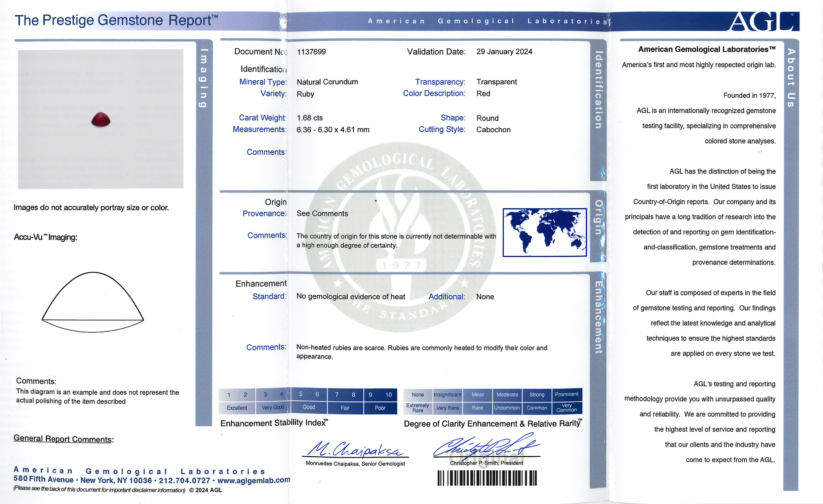This screenshot has width=823, height=504.
Task: Click the Very Rare rarity cell
Action: [447, 408]
